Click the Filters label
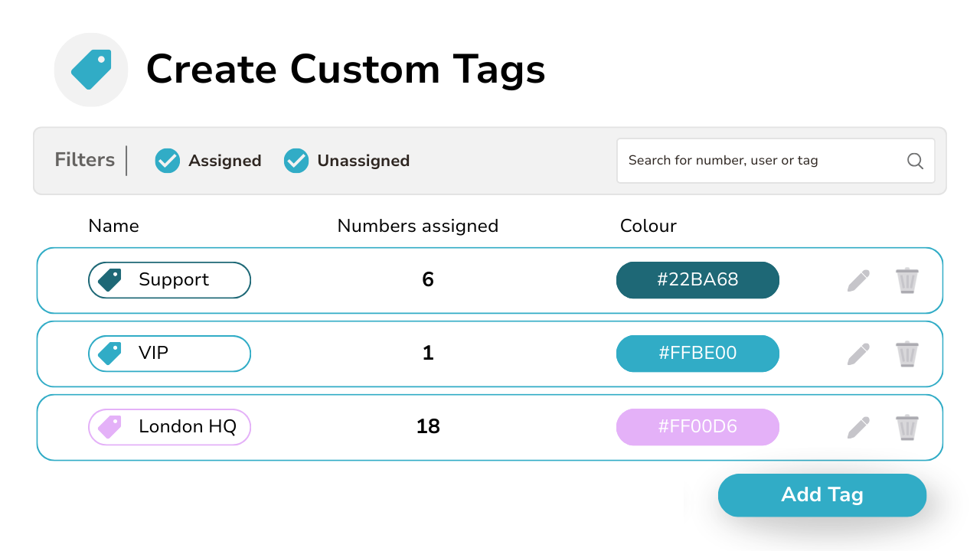The width and height of the screenshot is (980, 551). [x=84, y=160]
